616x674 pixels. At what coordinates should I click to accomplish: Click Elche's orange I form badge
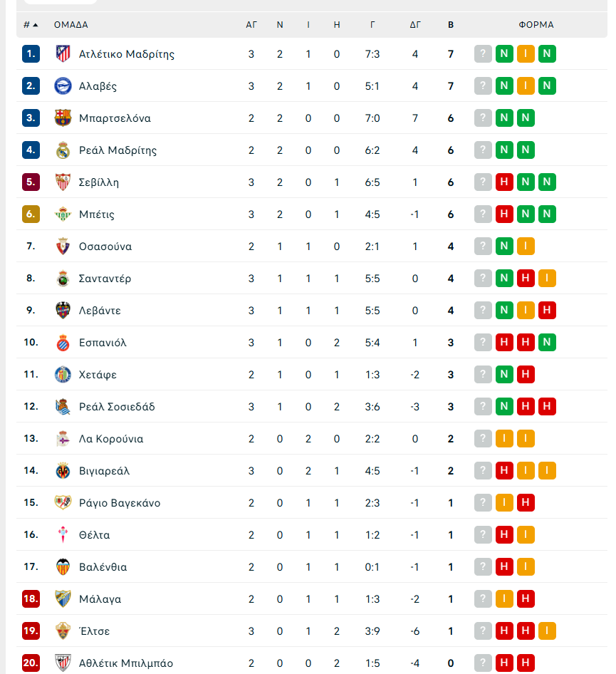pos(547,631)
